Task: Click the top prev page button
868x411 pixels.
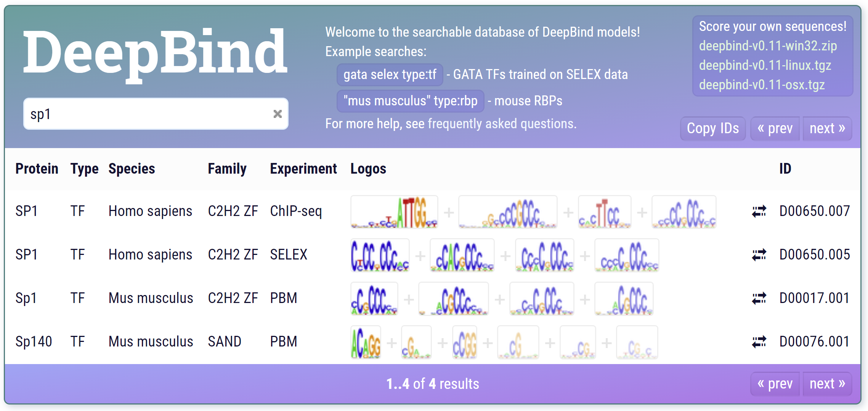Action: (775, 129)
